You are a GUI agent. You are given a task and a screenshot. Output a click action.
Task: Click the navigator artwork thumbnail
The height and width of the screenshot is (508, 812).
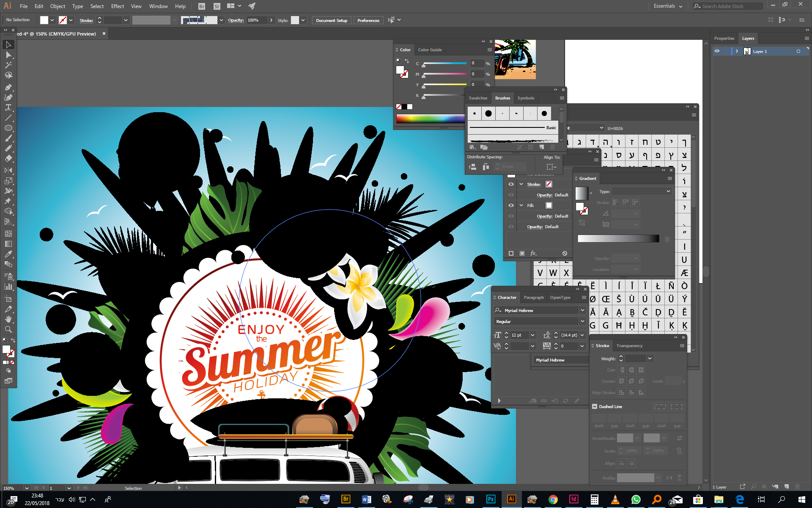pyautogui.click(x=515, y=59)
